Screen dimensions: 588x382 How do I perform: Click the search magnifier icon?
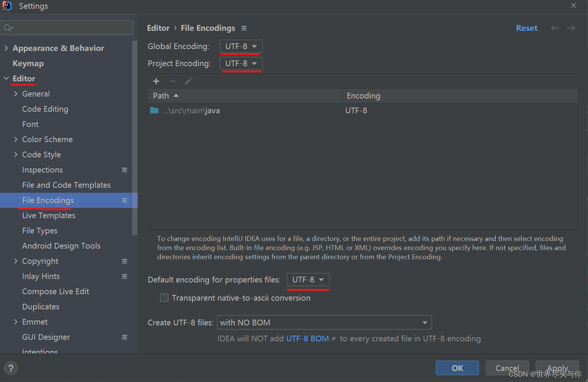pyautogui.click(x=8, y=28)
